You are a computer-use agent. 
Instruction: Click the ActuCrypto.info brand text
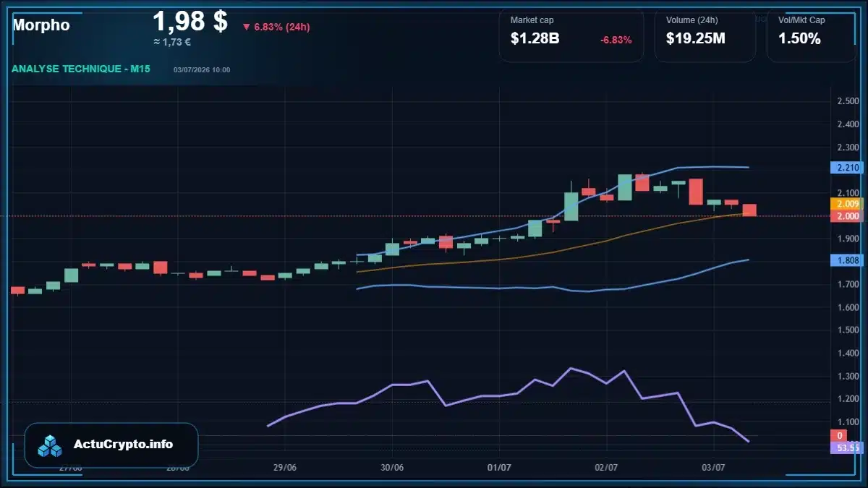pyautogui.click(x=124, y=445)
